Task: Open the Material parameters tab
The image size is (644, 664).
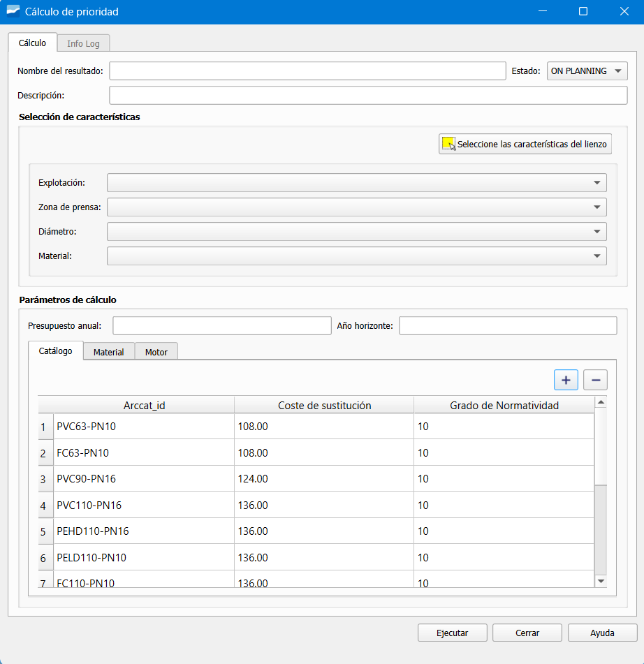Action: pos(108,352)
